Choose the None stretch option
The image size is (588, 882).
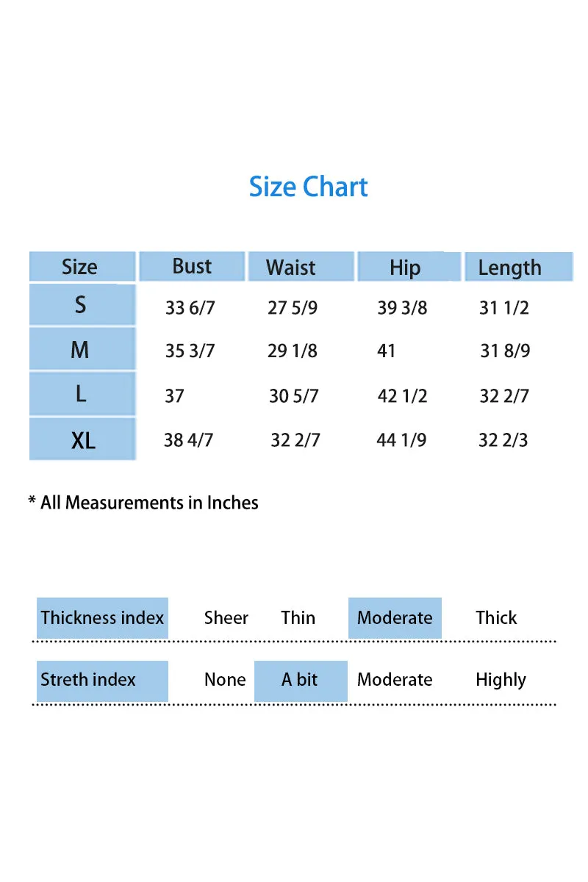[x=225, y=680]
